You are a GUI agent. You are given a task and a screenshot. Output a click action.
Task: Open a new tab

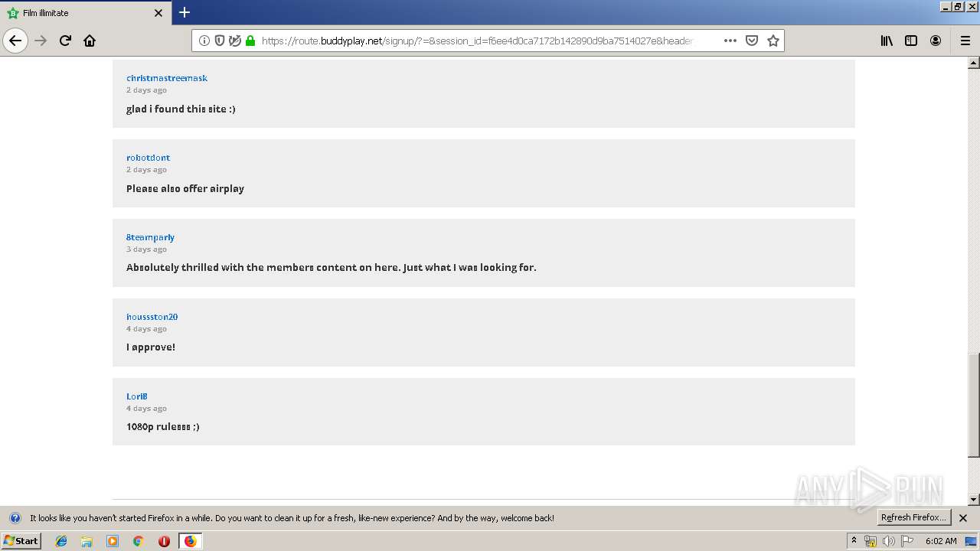(x=185, y=12)
